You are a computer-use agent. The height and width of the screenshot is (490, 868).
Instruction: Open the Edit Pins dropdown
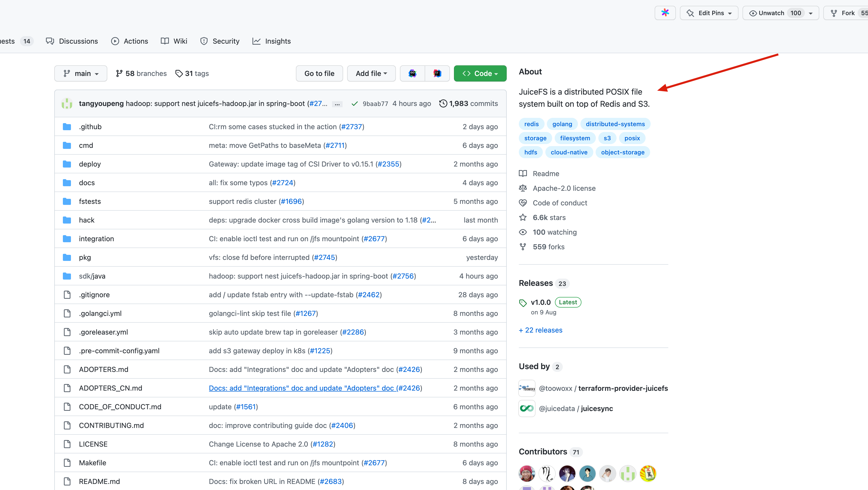pyautogui.click(x=709, y=13)
